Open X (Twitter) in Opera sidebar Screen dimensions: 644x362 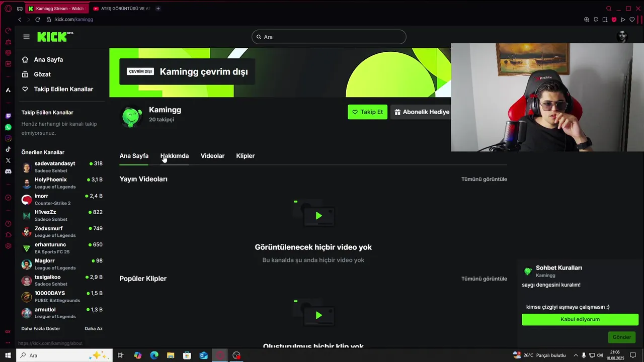[x=8, y=160]
